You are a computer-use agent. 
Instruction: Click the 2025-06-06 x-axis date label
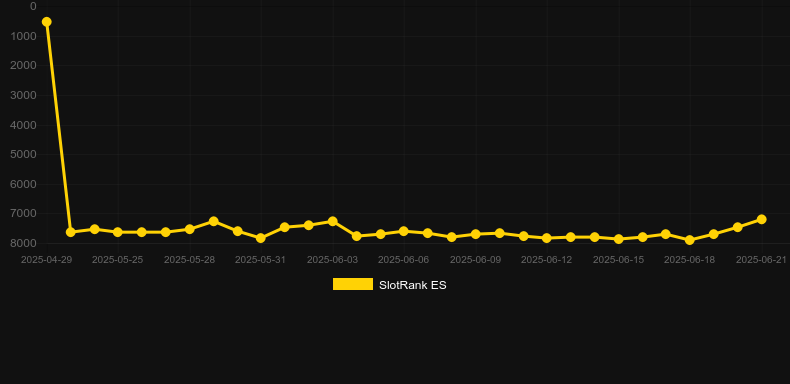404,260
